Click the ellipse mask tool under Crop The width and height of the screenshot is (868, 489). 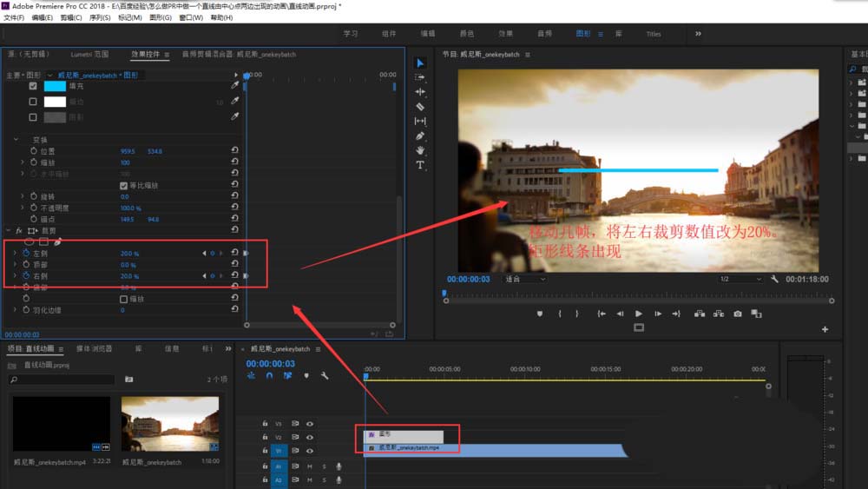coord(30,241)
